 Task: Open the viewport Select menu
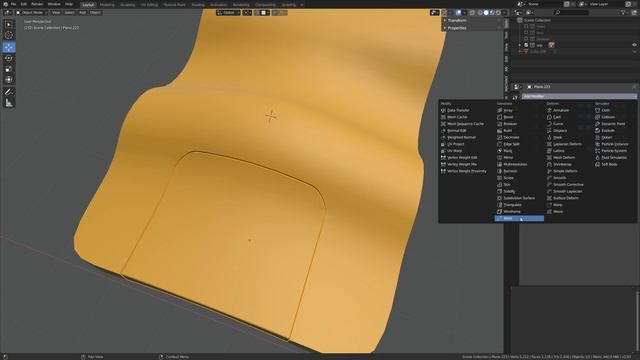69,13
